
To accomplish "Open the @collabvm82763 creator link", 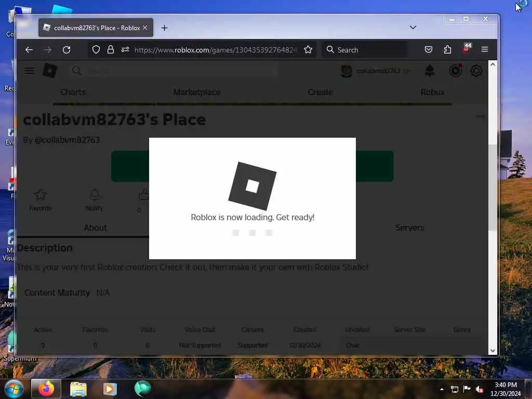I will [x=67, y=140].
